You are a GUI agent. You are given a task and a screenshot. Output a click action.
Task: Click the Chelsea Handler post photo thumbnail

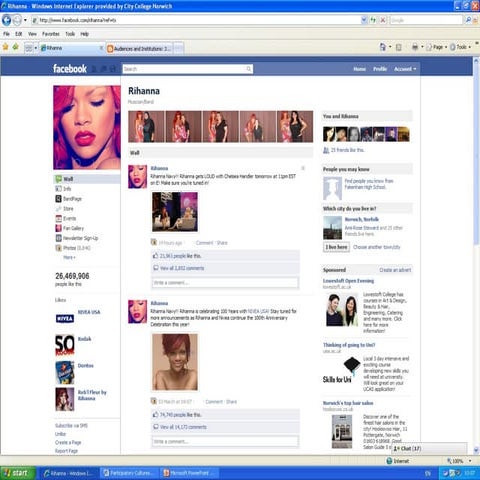(x=175, y=212)
